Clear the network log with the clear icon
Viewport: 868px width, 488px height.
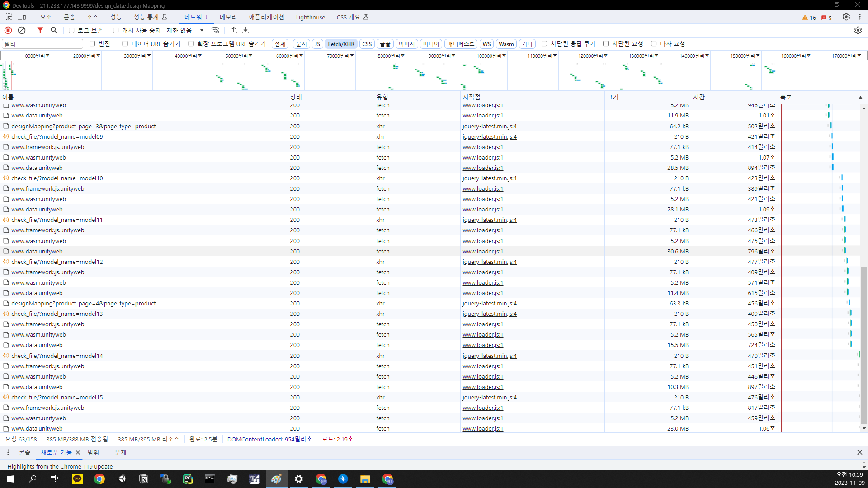pyautogui.click(x=22, y=30)
